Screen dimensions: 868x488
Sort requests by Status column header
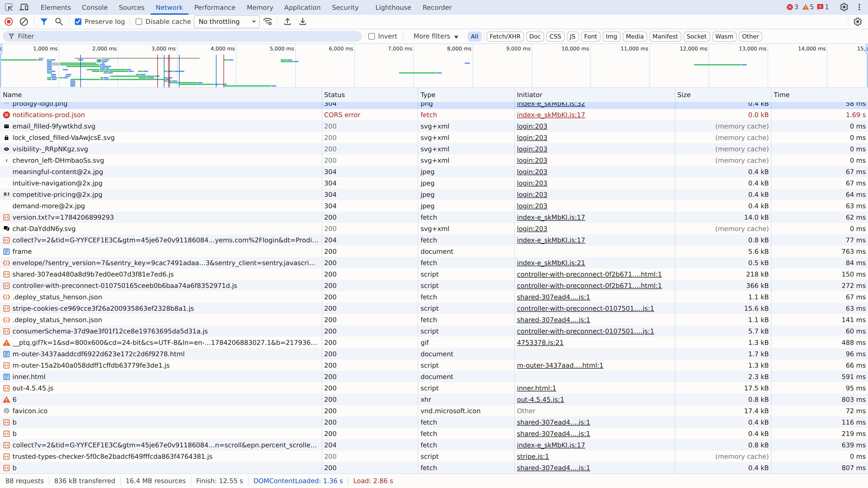coord(370,95)
